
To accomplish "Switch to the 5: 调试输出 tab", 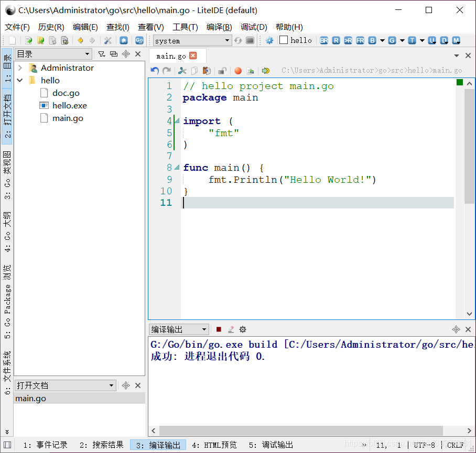I will point(271,445).
